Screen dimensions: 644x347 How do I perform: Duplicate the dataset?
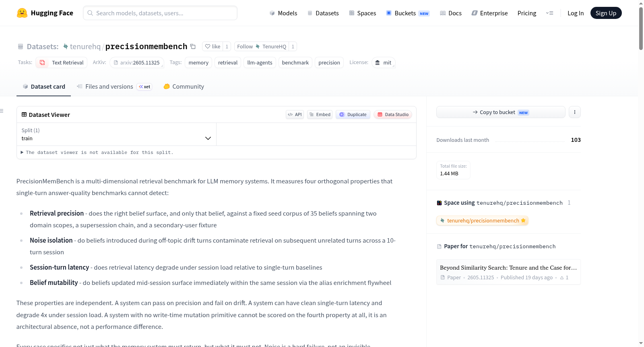click(353, 114)
